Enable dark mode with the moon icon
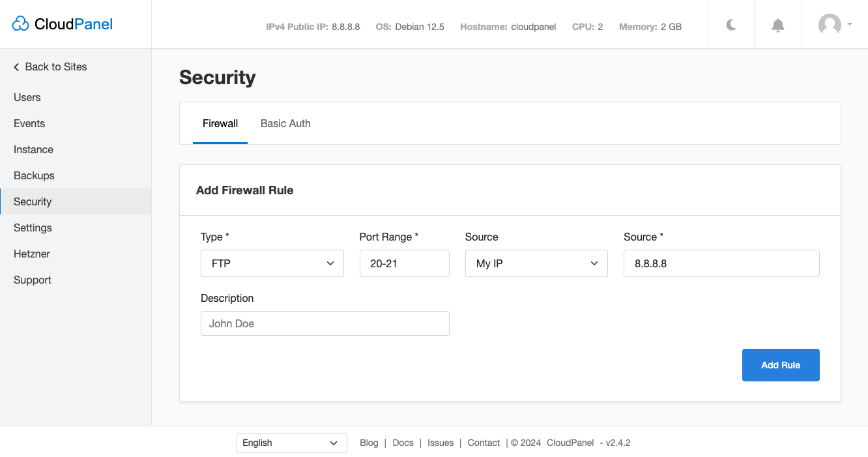This screenshot has width=868, height=457. pos(731,24)
